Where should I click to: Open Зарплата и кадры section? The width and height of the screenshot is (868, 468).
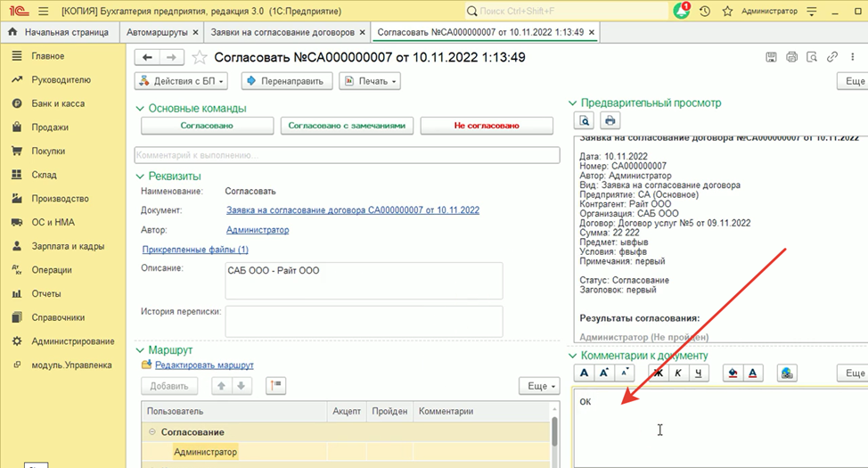pyautogui.click(x=68, y=246)
